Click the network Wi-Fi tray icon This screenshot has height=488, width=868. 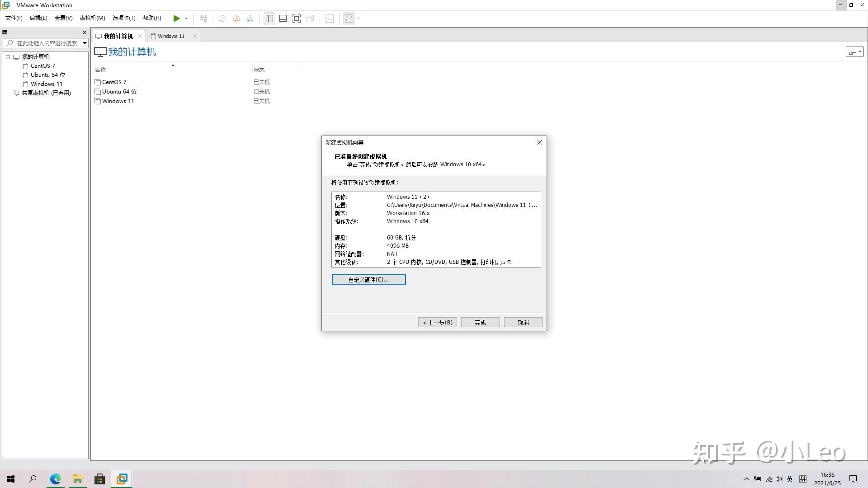[769, 479]
